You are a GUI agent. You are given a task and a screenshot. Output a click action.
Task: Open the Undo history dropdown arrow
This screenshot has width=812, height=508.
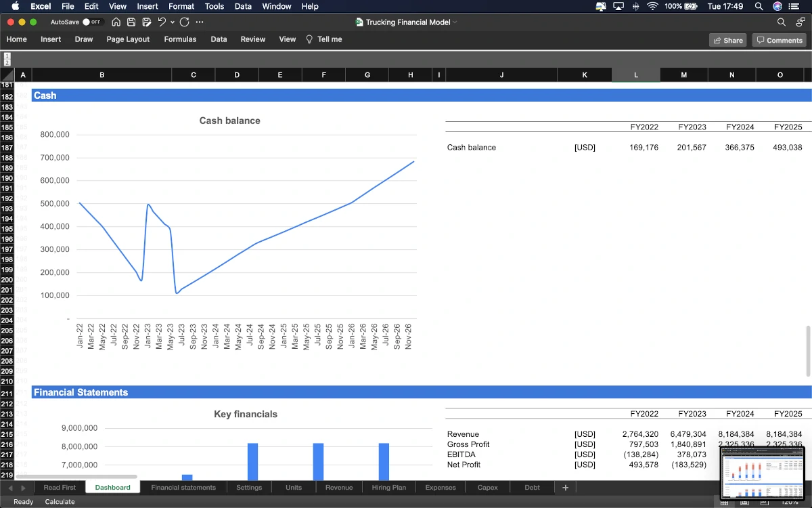pyautogui.click(x=172, y=22)
